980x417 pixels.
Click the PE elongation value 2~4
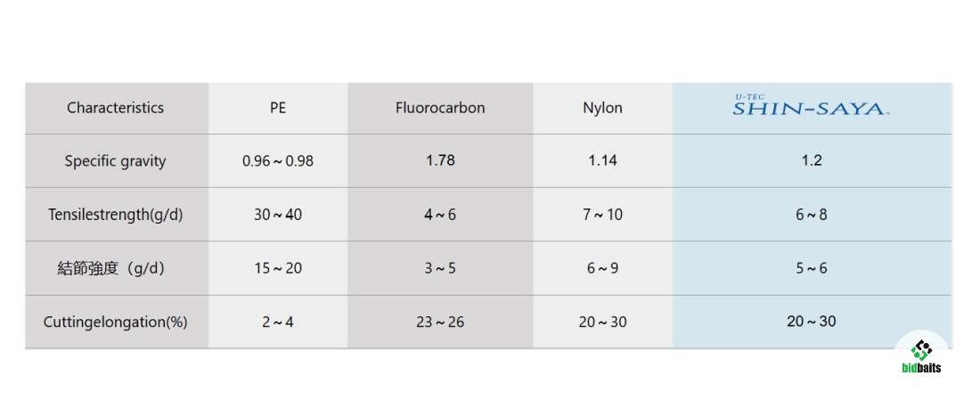pyautogui.click(x=278, y=322)
